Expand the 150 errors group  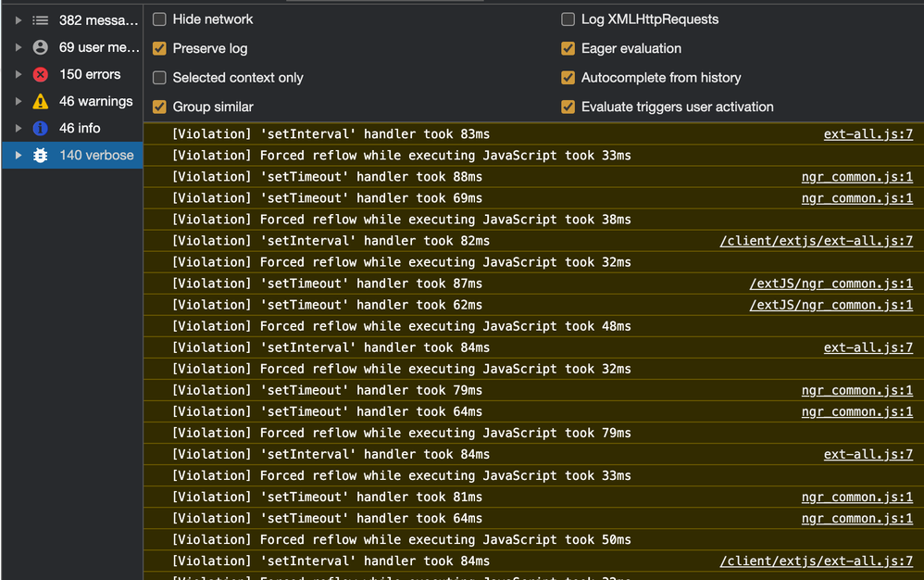[19, 74]
